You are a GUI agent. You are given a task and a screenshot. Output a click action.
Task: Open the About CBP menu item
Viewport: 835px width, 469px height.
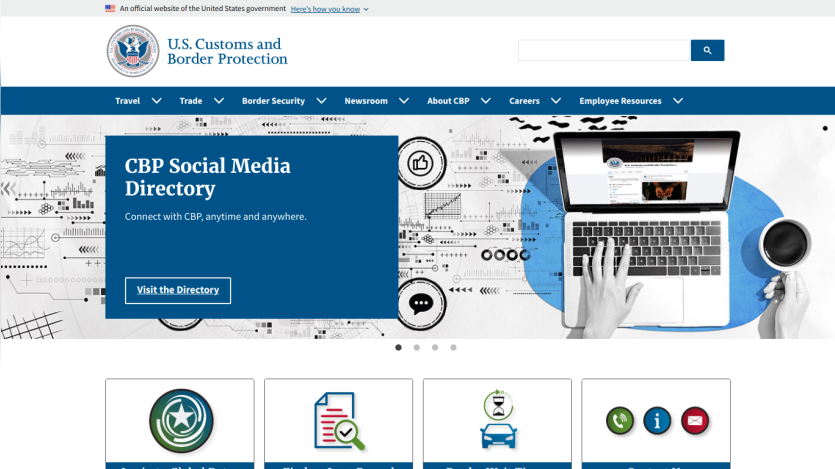(x=448, y=101)
